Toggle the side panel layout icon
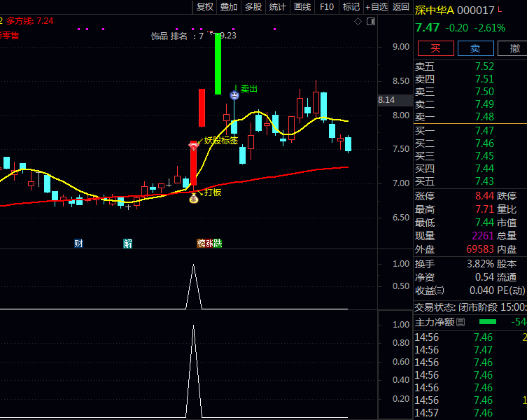This screenshot has width=527, height=420. pos(369,22)
